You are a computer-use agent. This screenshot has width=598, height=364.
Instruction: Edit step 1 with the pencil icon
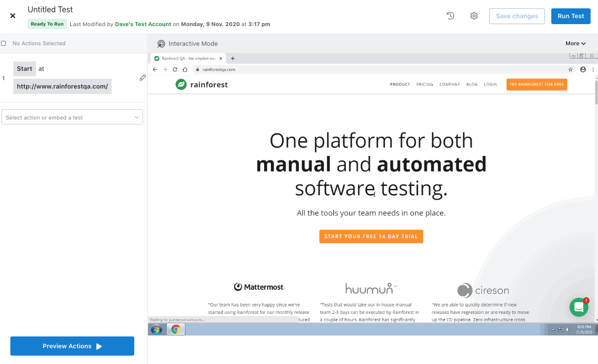(143, 78)
